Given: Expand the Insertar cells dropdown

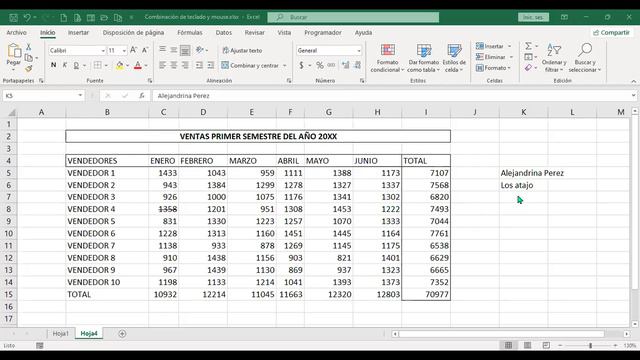Looking at the screenshot, I should pos(509,46).
